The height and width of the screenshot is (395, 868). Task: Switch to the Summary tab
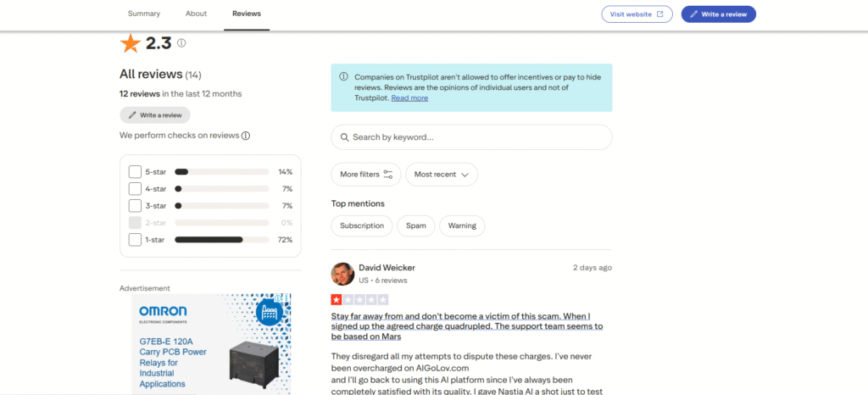(x=144, y=14)
